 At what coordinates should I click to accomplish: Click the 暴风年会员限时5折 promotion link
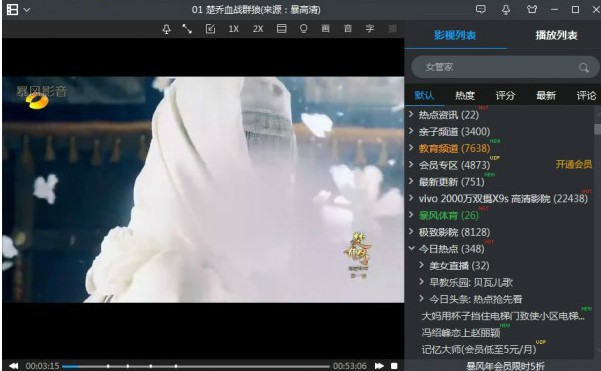point(505,366)
